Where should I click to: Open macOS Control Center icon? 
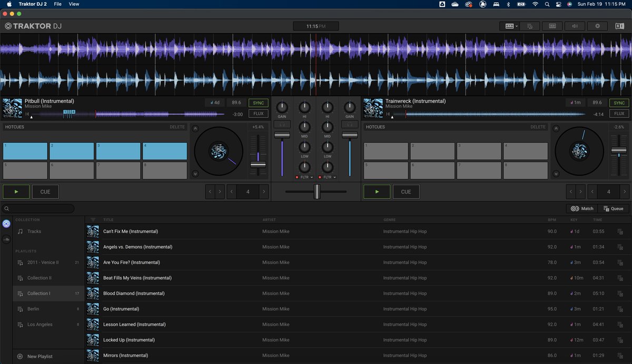point(558,4)
